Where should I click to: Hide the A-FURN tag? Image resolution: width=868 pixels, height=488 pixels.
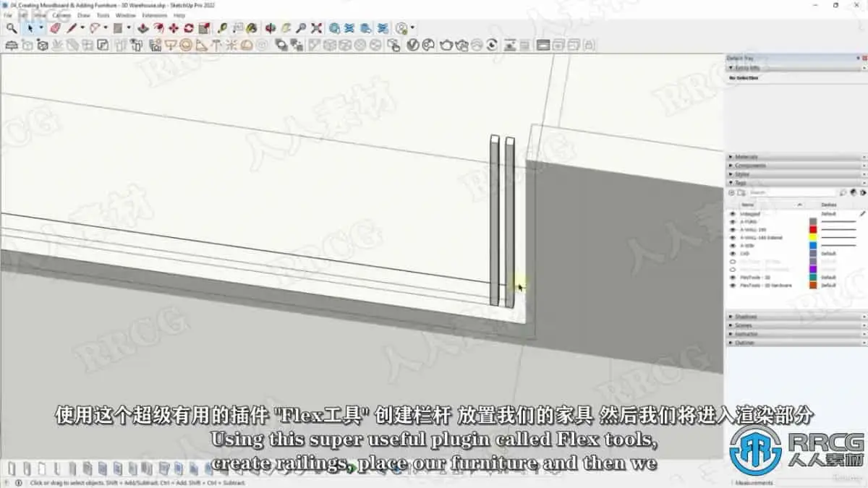732,221
